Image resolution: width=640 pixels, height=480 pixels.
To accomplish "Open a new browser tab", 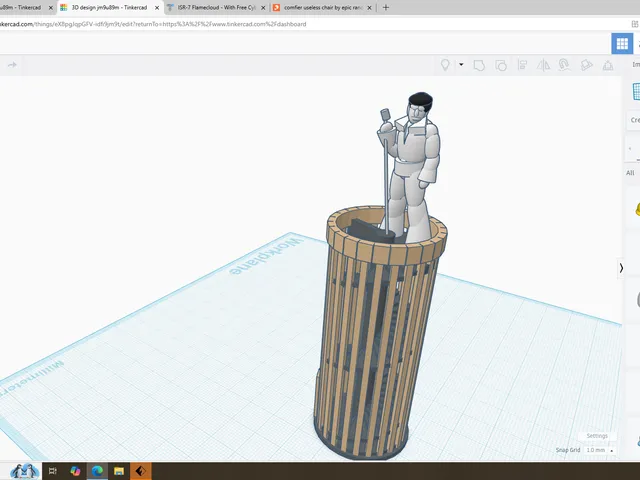I will 386,7.
